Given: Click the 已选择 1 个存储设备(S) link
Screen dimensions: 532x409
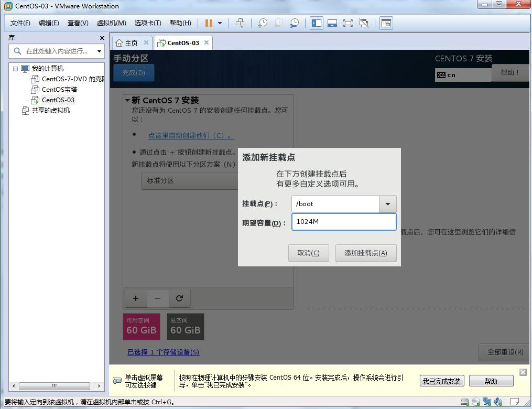Looking at the screenshot, I should 163,352.
